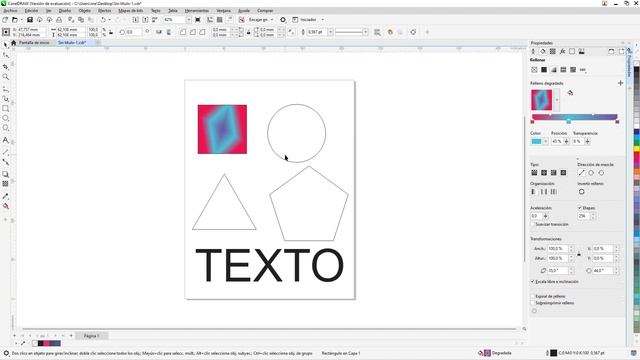Viewport: 640px width, 360px height.
Task: Select the Interactive Fill tool
Action: (x=5, y=206)
